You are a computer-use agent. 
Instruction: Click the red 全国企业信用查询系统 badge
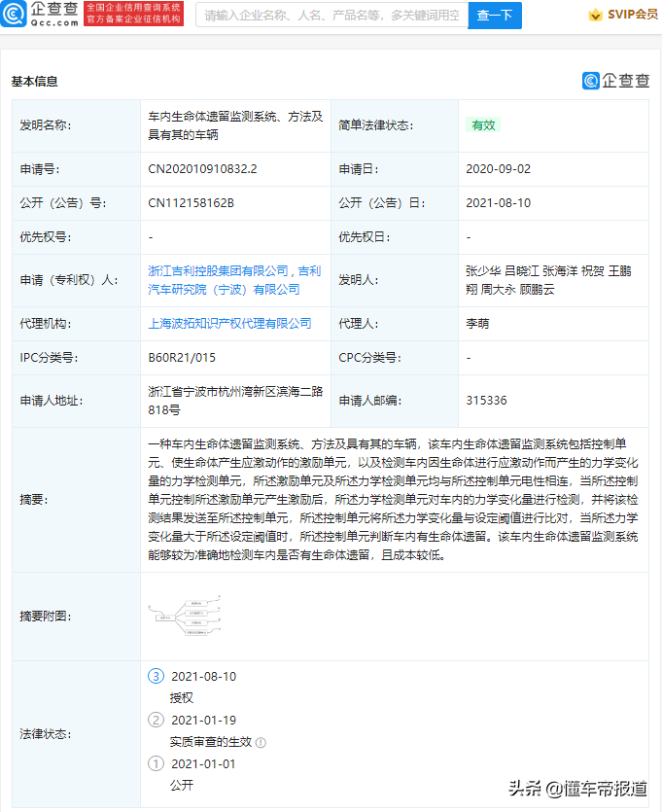click(x=133, y=14)
